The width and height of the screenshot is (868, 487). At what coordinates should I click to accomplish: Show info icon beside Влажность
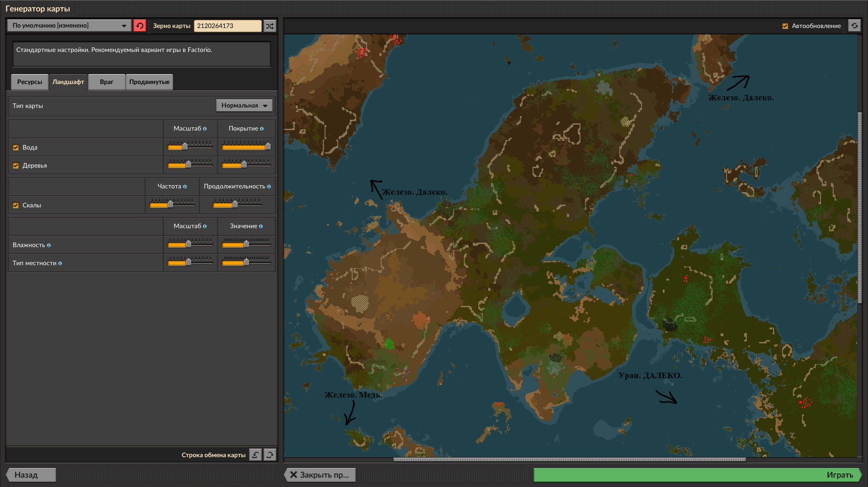coord(49,245)
